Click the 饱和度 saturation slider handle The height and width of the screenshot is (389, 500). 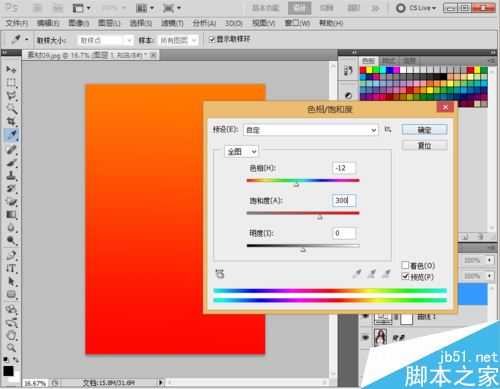point(319,217)
